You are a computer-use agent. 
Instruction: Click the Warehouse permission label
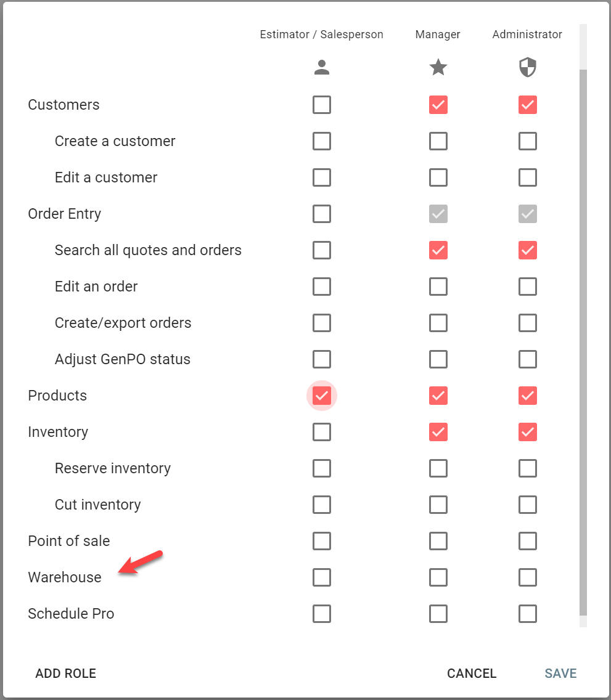tap(65, 577)
